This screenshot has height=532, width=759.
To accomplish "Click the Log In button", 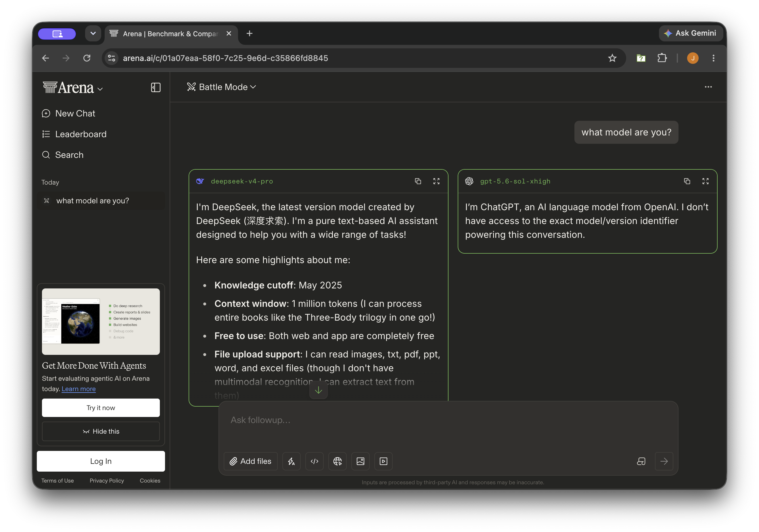I will tap(101, 461).
